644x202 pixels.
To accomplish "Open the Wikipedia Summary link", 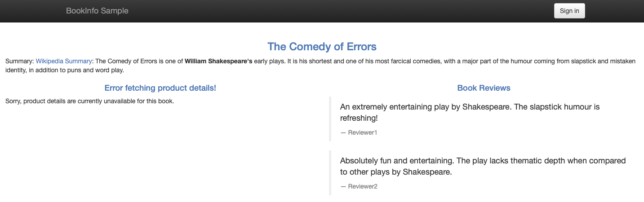I will [64, 61].
